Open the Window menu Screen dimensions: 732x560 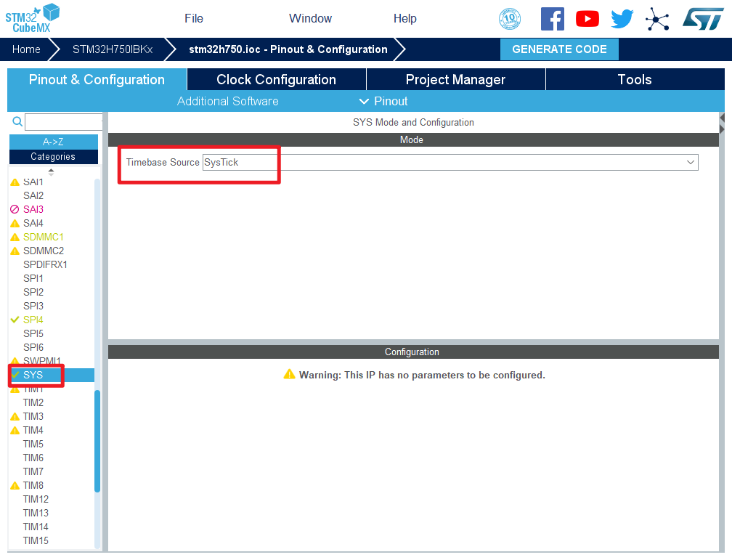click(x=310, y=19)
